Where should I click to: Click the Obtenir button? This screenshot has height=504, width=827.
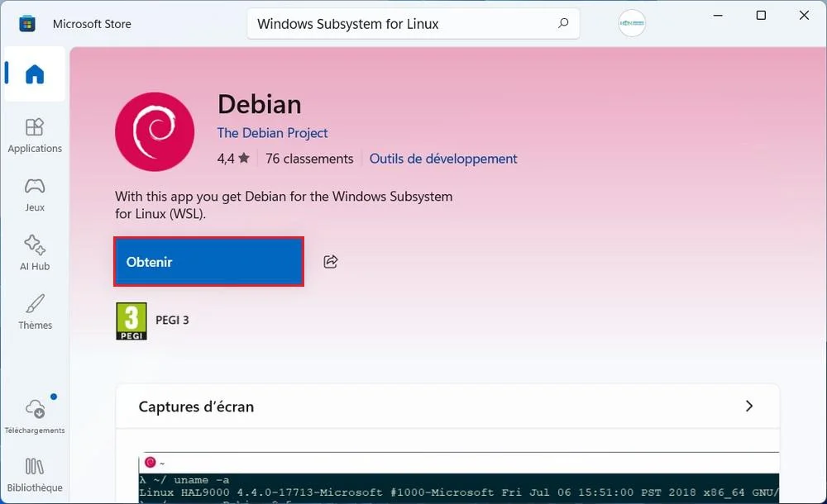coord(209,261)
